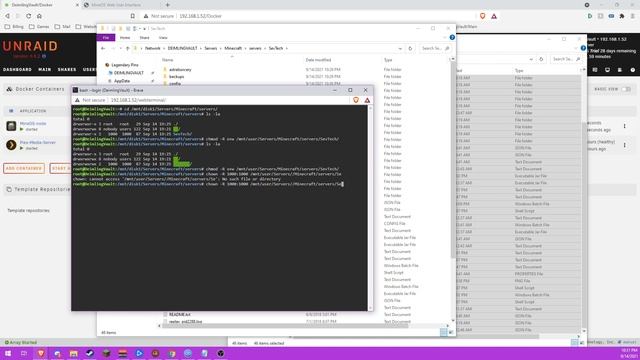Go back in the SevTech Explorer window

[x=103, y=48]
